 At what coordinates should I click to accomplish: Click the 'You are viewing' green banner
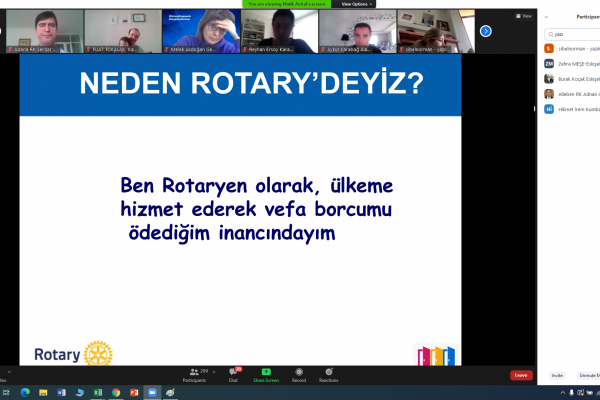click(287, 4)
